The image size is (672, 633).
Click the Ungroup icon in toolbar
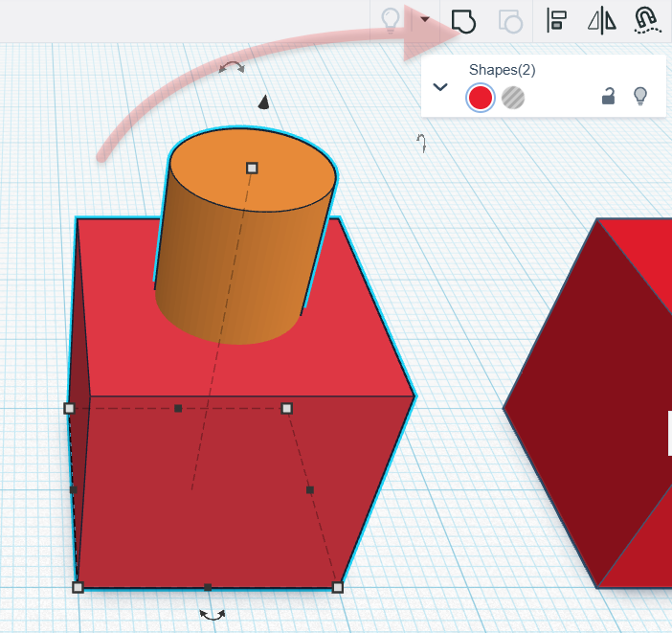[x=511, y=21]
